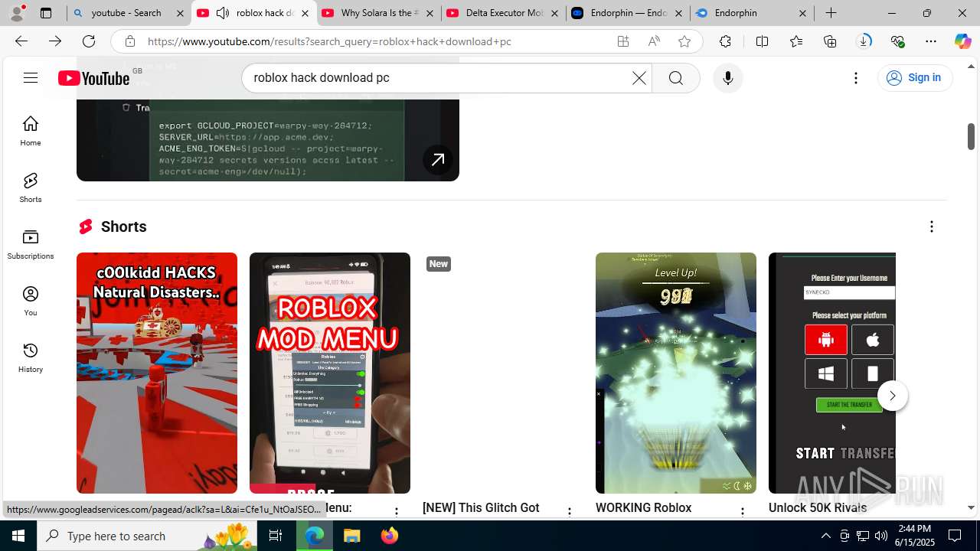Go forward in the browser
The width and height of the screenshot is (980, 551).
(55, 41)
